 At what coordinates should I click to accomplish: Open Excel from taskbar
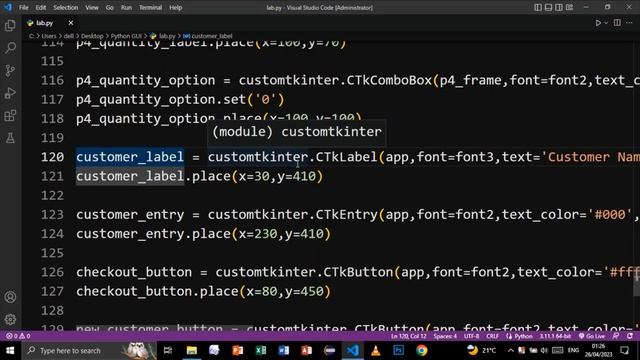click(x=260, y=351)
